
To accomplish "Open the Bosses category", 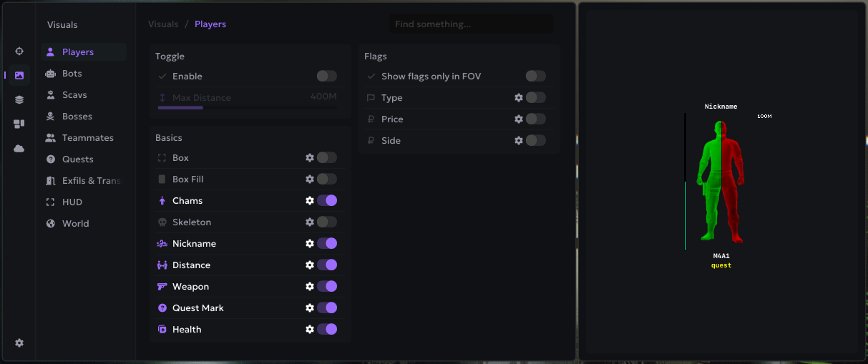I will [77, 117].
